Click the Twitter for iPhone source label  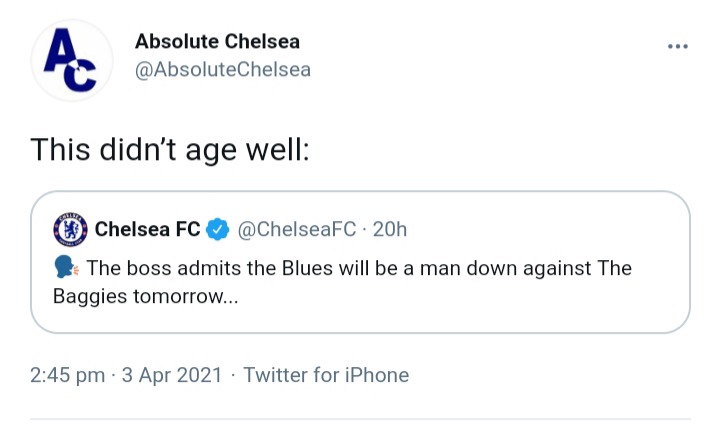[326, 375]
